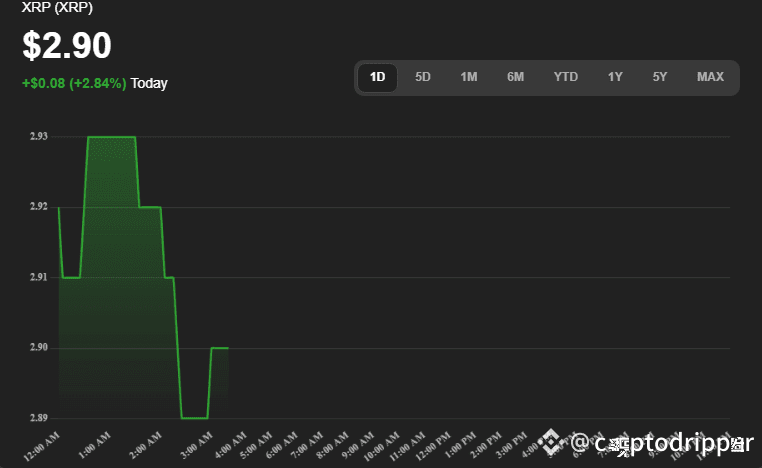
Task: Click the 2:00 AM x-axis label
Action: click(146, 445)
